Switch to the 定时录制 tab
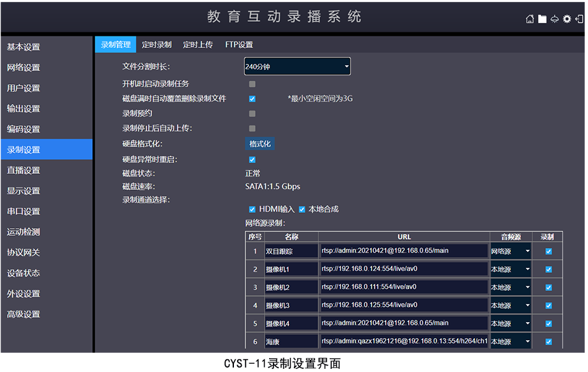Screen dimensions: 588x372 pyautogui.click(x=157, y=45)
